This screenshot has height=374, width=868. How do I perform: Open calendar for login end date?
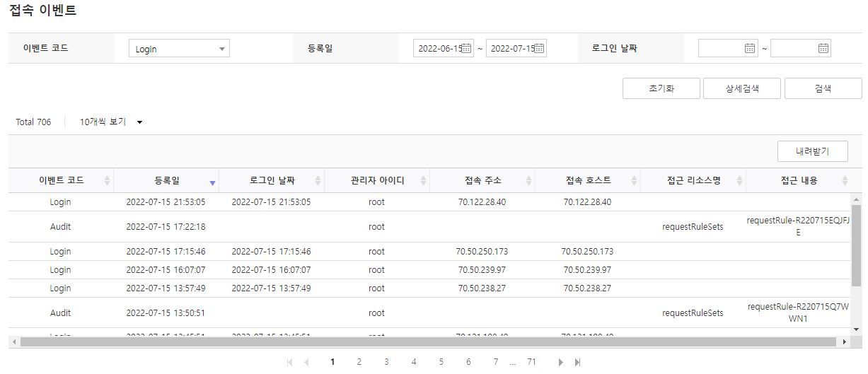823,49
